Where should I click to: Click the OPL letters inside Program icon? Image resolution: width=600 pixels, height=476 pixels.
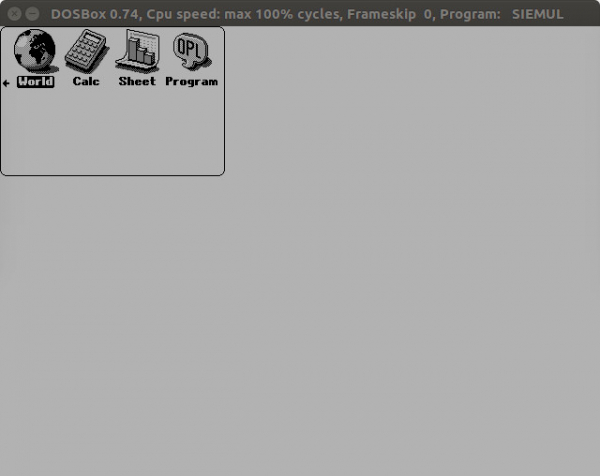click(189, 48)
